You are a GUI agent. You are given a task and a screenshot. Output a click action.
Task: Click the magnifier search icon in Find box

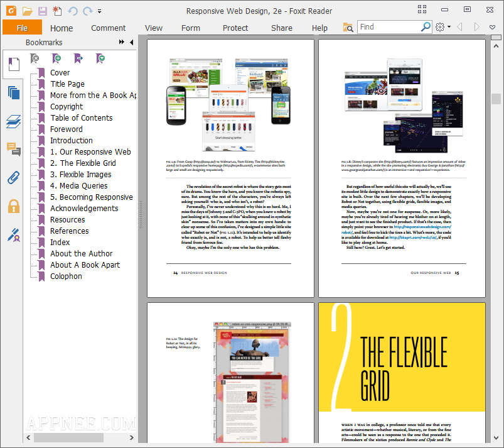[426, 27]
